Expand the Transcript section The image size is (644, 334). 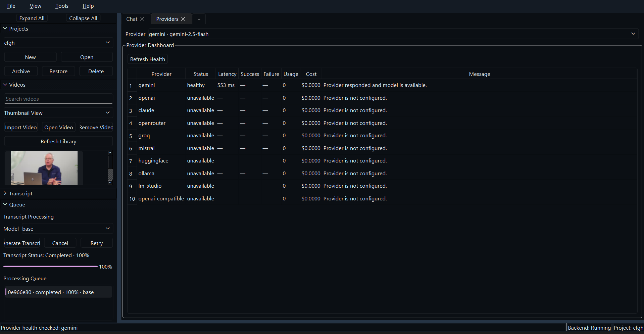tap(5, 193)
